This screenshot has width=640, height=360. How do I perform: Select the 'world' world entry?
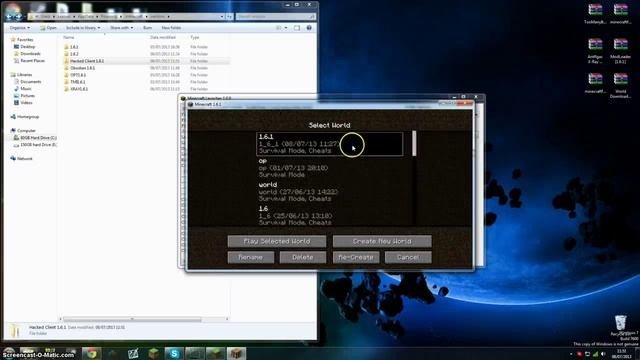click(x=329, y=191)
